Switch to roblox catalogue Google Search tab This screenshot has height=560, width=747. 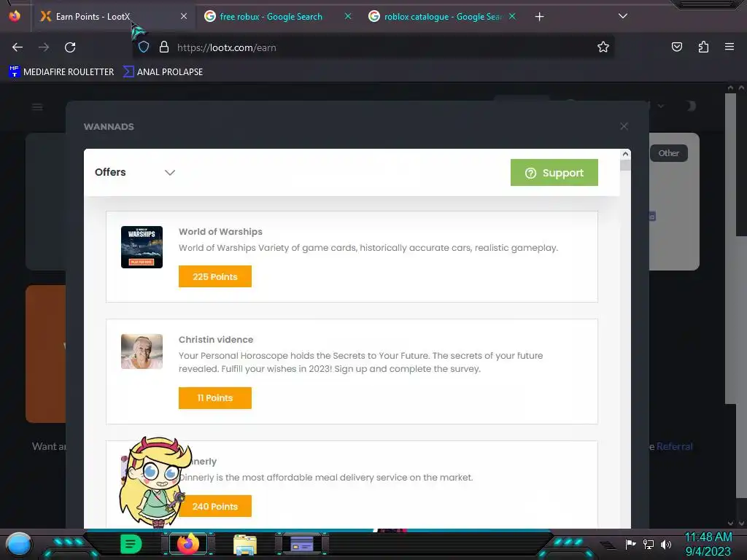(443, 17)
